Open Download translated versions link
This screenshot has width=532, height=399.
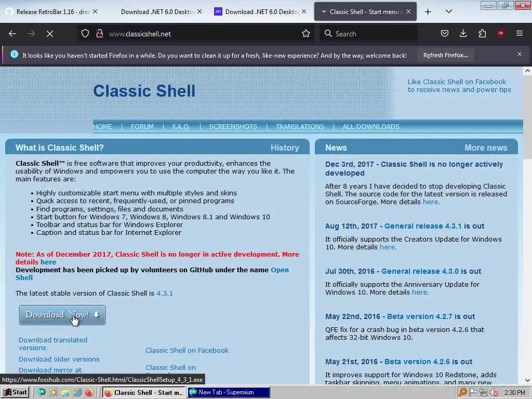[x=53, y=344]
